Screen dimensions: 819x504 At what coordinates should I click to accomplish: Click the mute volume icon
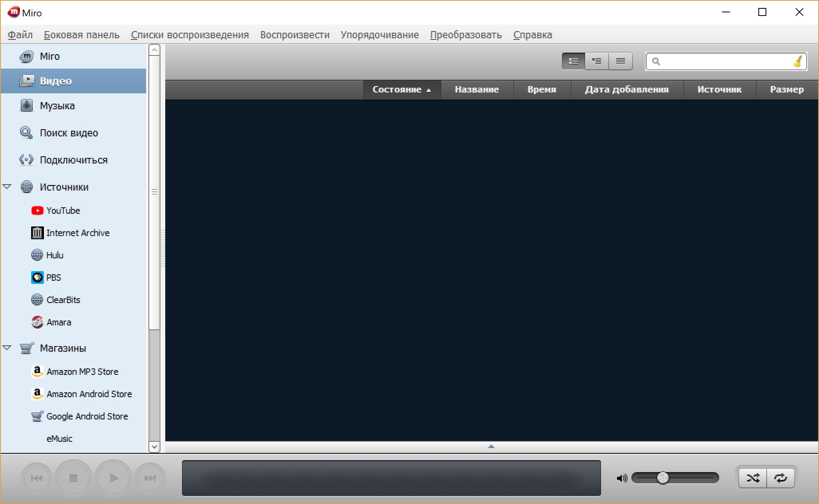coord(621,477)
